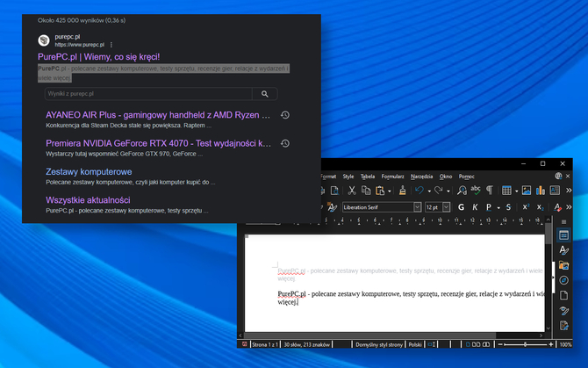Open the Page sidebar deck icon
Screen dimensions: 588x368
pyautogui.click(x=563, y=295)
